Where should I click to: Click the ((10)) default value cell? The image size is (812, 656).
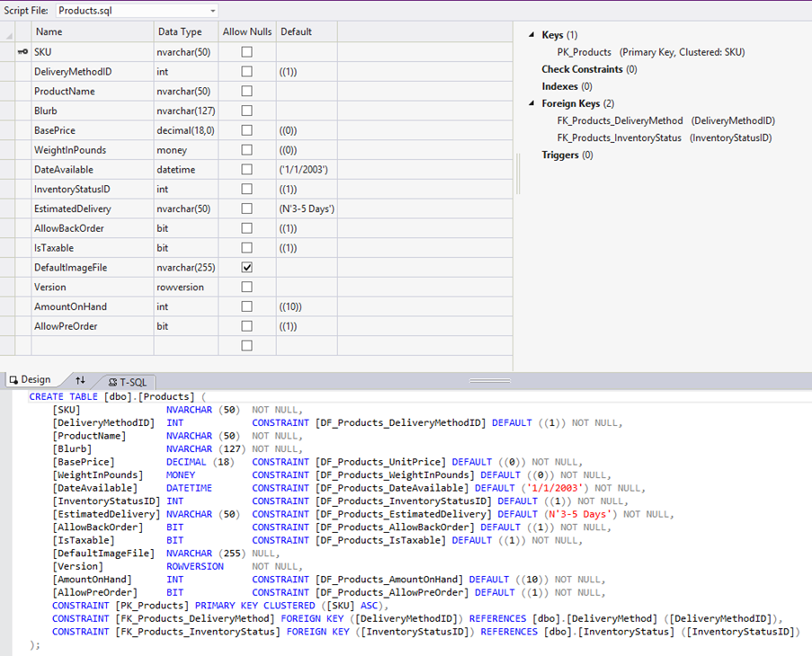308,306
